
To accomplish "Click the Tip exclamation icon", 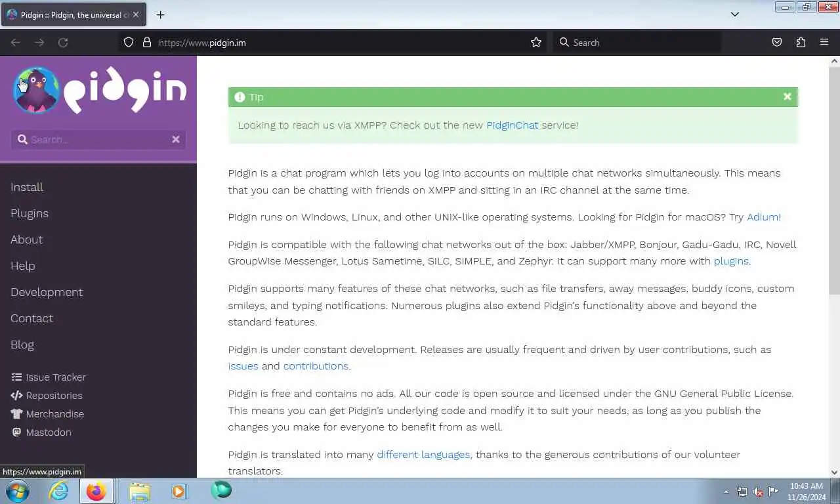I will [x=240, y=97].
